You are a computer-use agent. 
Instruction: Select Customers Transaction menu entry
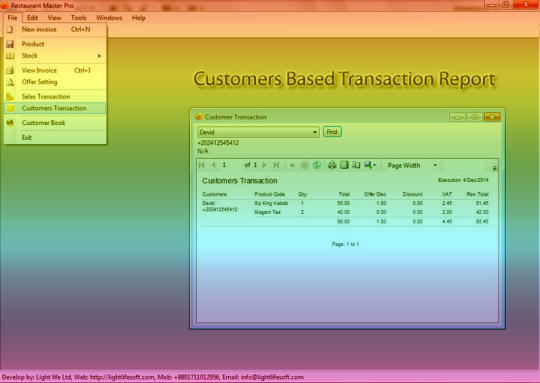[x=55, y=108]
